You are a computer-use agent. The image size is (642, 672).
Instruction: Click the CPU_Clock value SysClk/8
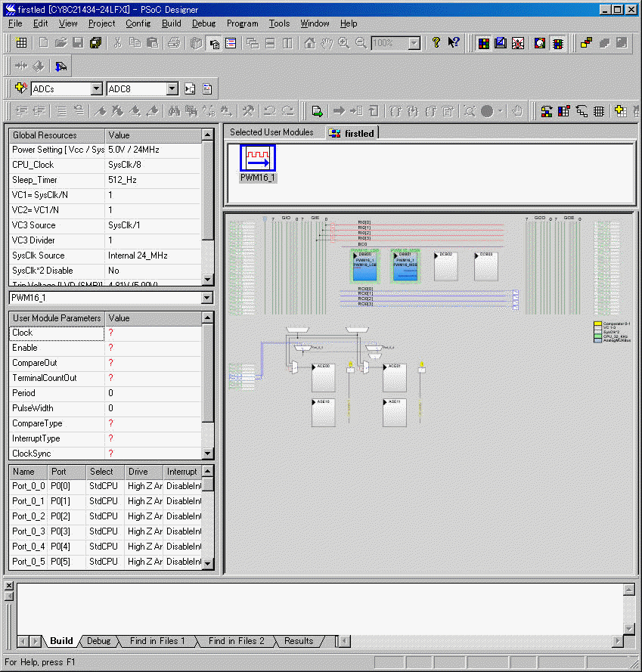pyautogui.click(x=153, y=165)
